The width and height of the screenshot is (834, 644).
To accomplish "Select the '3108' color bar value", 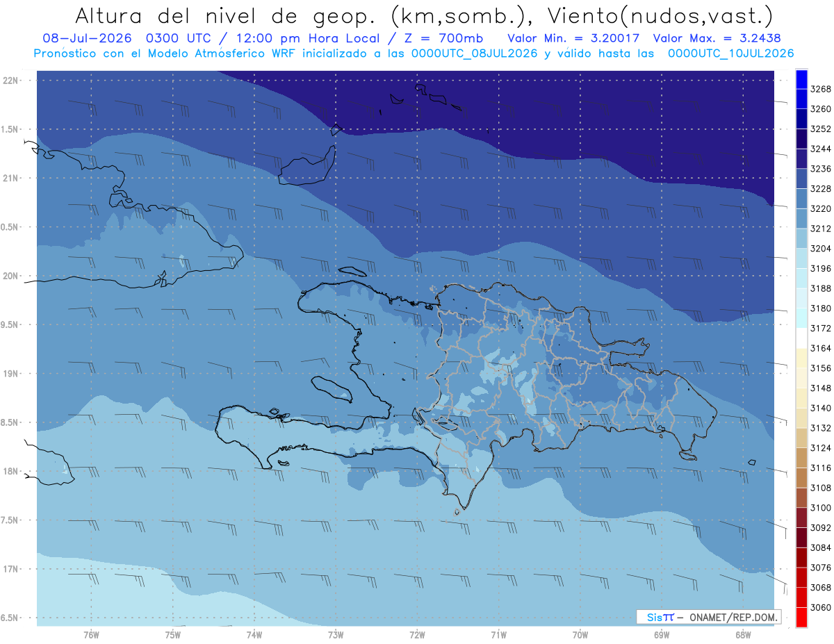I will coord(821,488).
